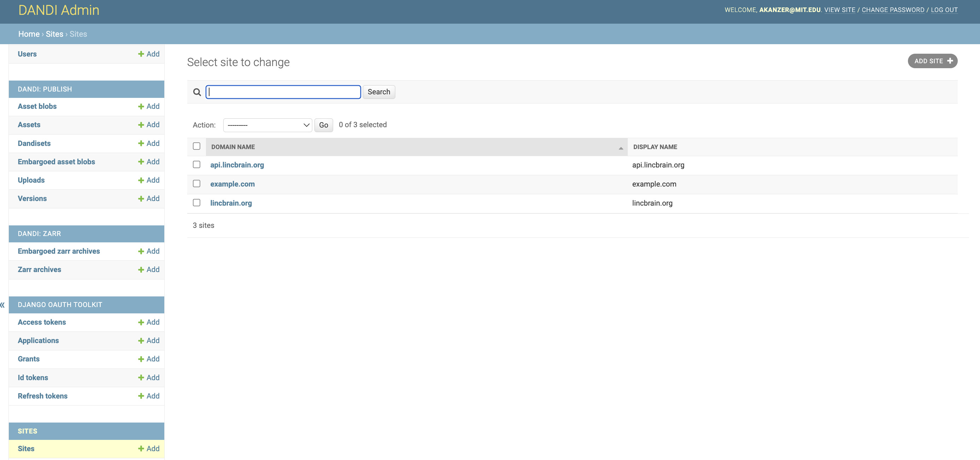
Task: Click the DJANGO OAUTH TOOLKIT section icon
Action: tap(3, 305)
